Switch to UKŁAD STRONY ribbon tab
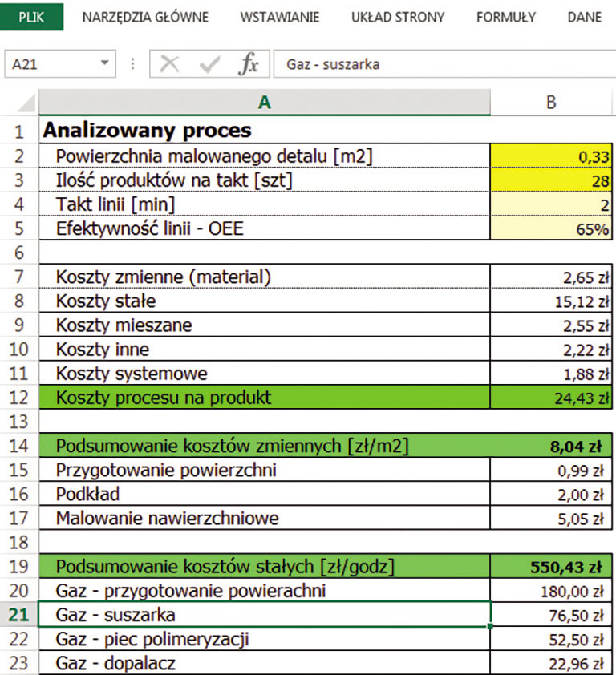The height and width of the screenshot is (675, 616). 397,17
